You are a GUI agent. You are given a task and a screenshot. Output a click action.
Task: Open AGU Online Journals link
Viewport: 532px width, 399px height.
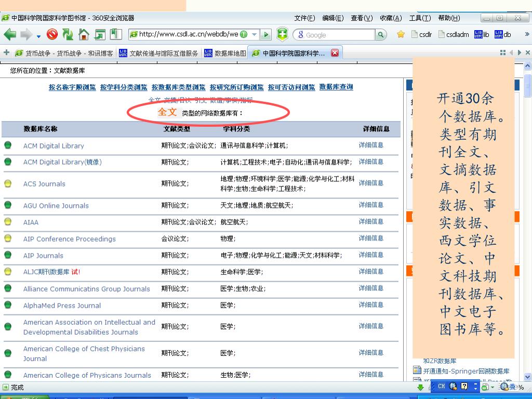tap(56, 206)
